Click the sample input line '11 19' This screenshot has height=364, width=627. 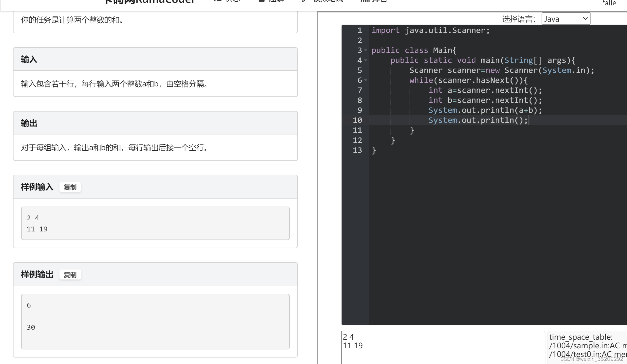click(x=37, y=229)
